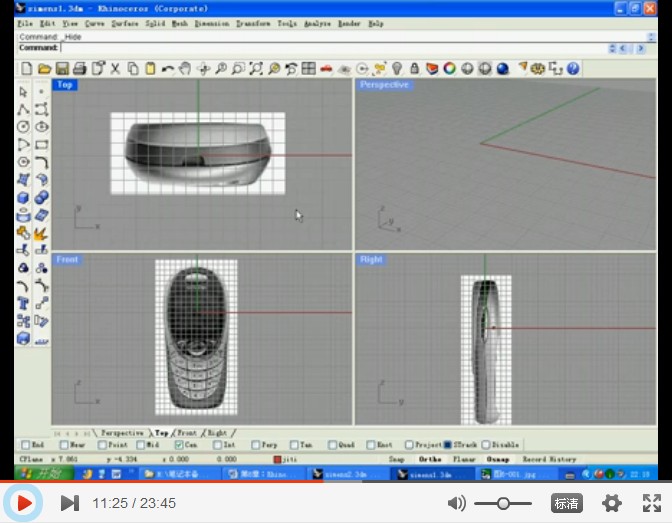The image size is (672, 523).
Task: Toggle the End osnap checkbox
Action: 26,445
